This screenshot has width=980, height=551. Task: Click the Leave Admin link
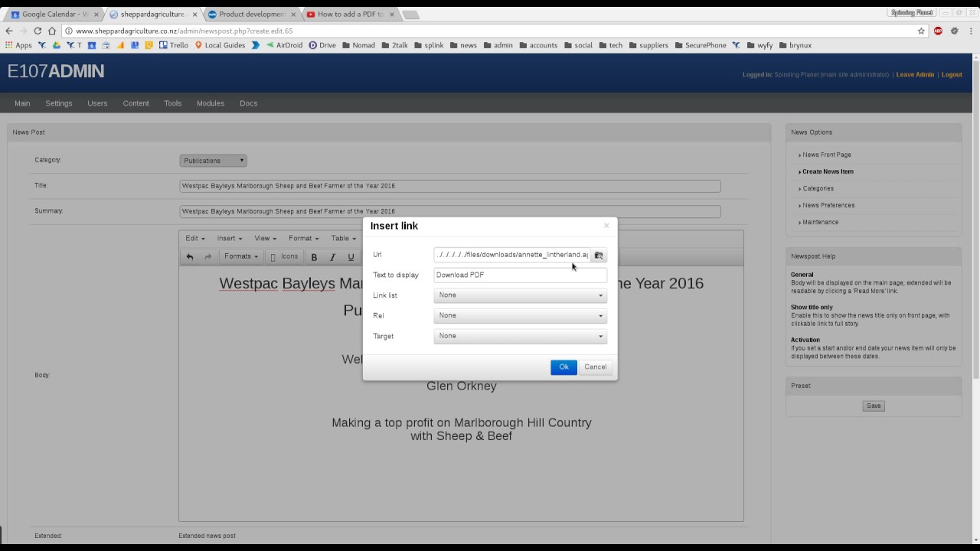pyautogui.click(x=915, y=75)
